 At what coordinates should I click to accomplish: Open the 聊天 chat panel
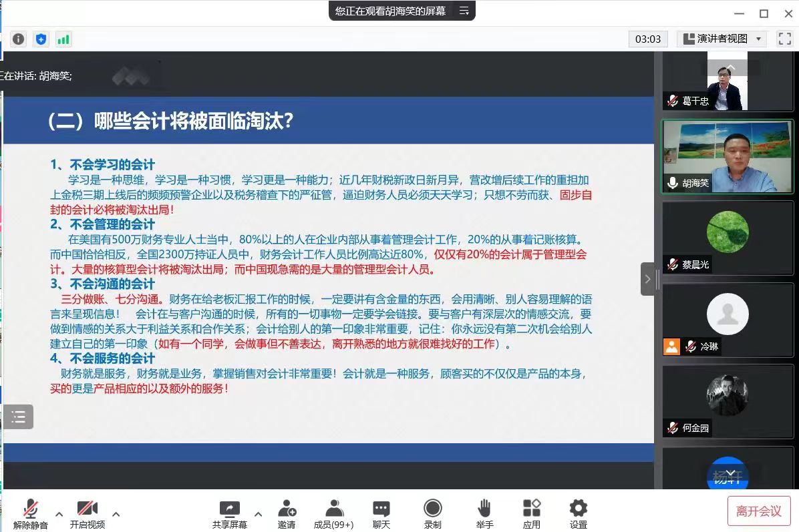coord(381,513)
